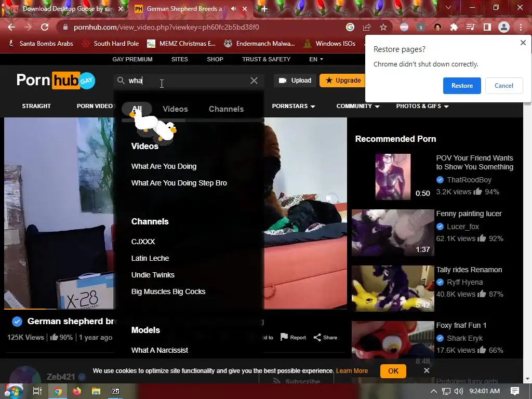
Task: Open Task View on the taskbar
Action: tap(37, 391)
